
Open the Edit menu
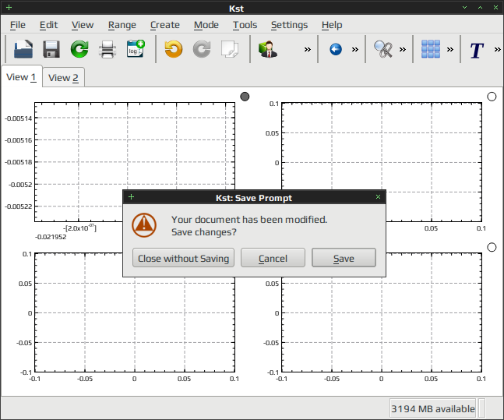pyautogui.click(x=48, y=25)
